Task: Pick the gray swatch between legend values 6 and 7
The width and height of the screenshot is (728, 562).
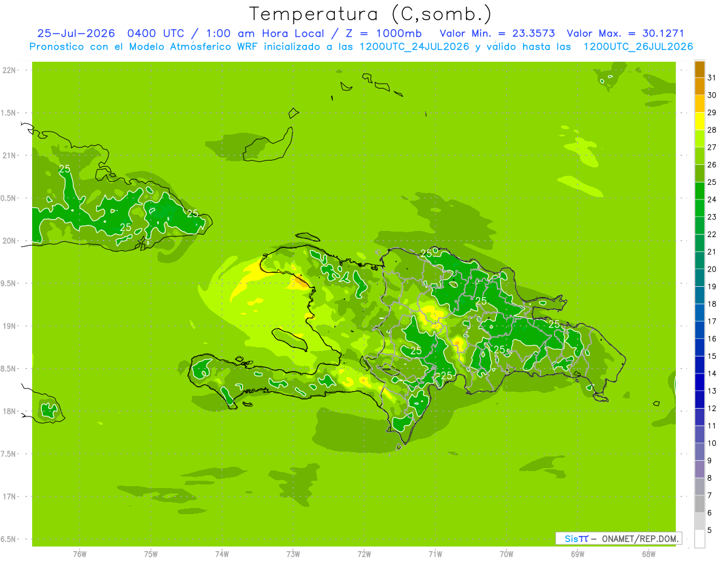Action: pos(699,504)
